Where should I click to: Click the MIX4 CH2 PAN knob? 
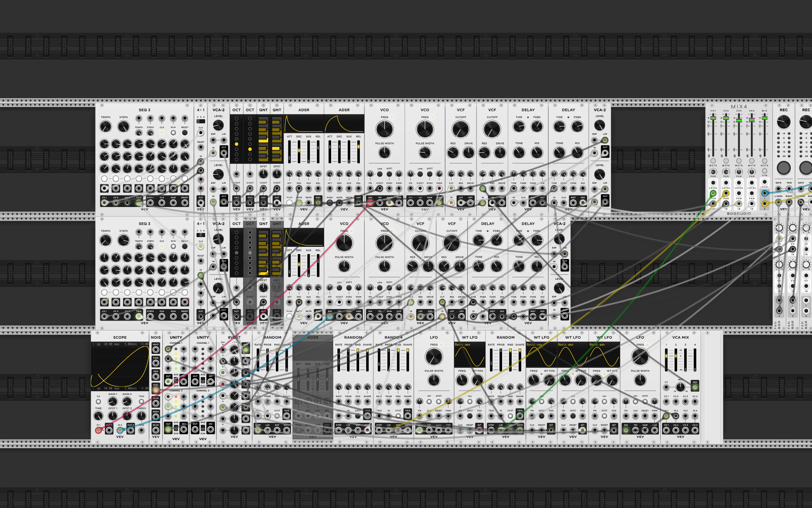pos(726,172)
